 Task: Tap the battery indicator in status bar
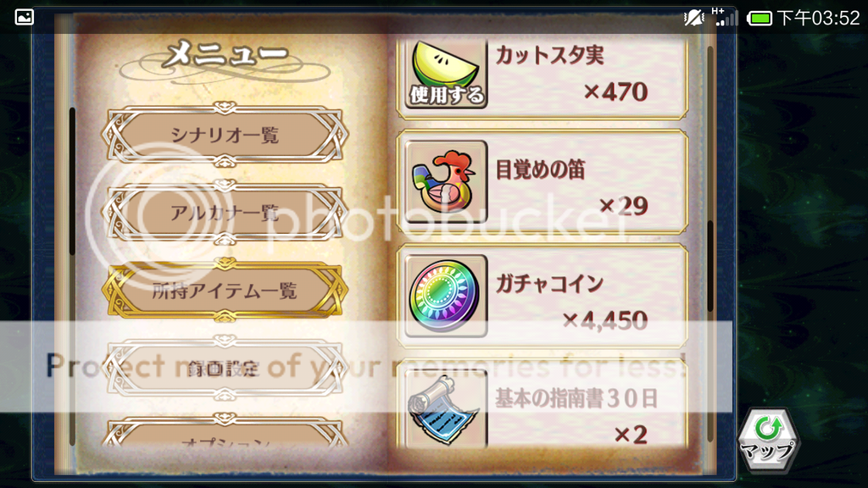[759, 19]
